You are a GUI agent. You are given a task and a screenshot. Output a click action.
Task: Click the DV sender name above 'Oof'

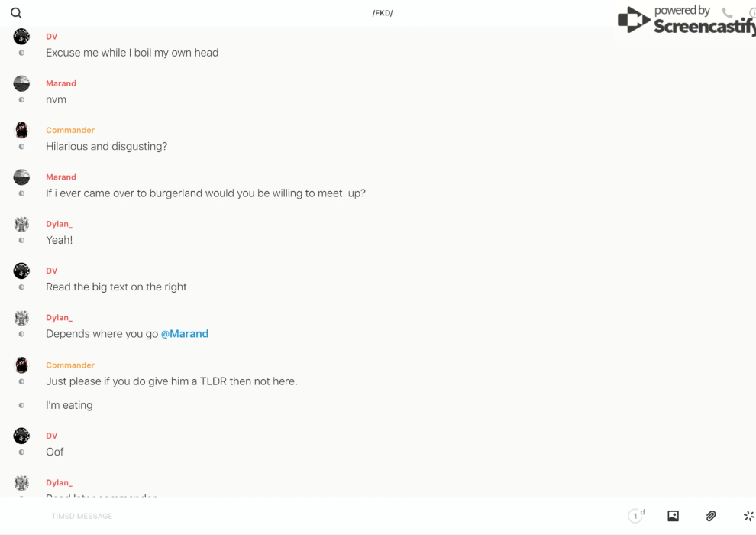[x=51, y=436]
